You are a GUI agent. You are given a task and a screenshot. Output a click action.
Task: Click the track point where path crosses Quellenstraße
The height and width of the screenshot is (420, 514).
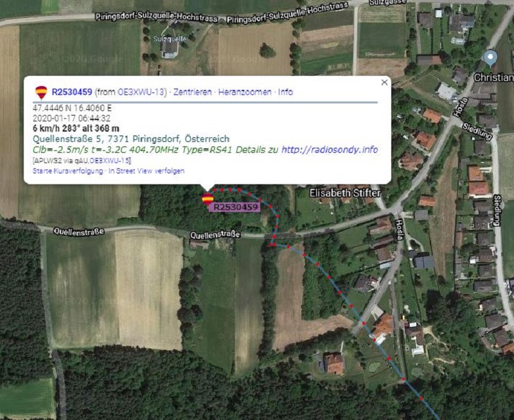pos(274,236)
